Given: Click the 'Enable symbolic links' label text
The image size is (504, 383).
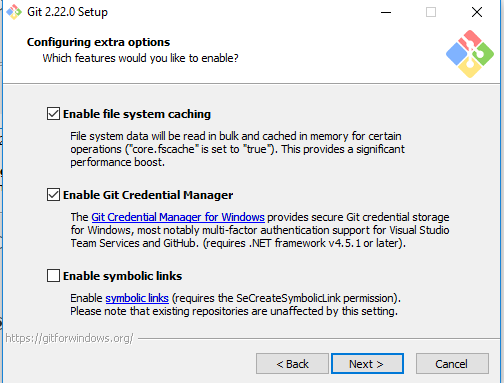Looking at the screenshot, I should (122, 276).
